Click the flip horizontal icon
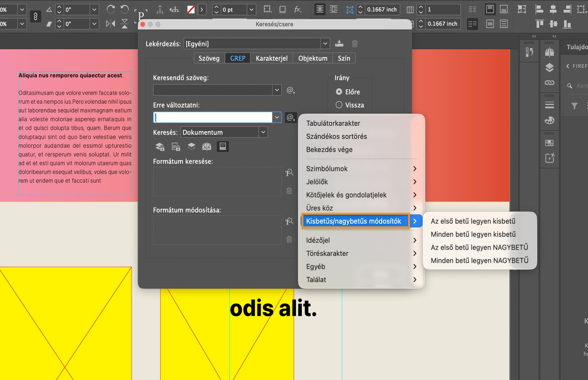Screen dimensions: 588x380 pyautogui.click(x=111, y=24)
